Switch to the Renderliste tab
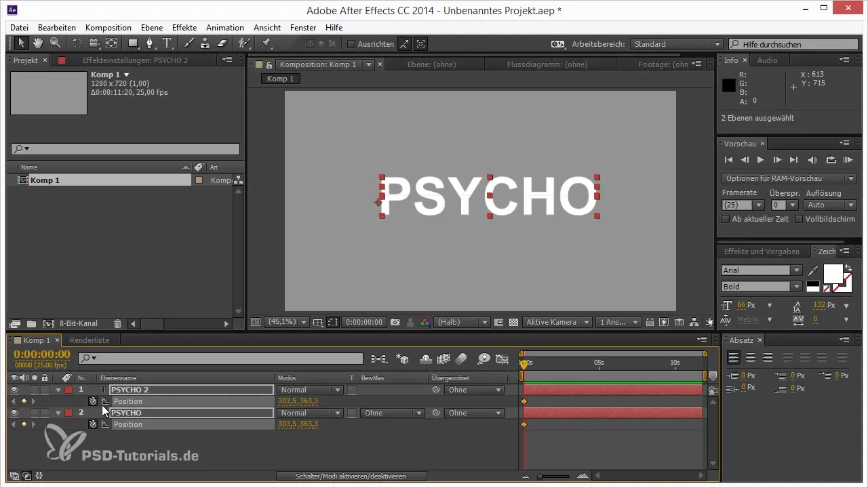Image resolution: width=868 pixels, height=488 pixels. pos(90,340)
